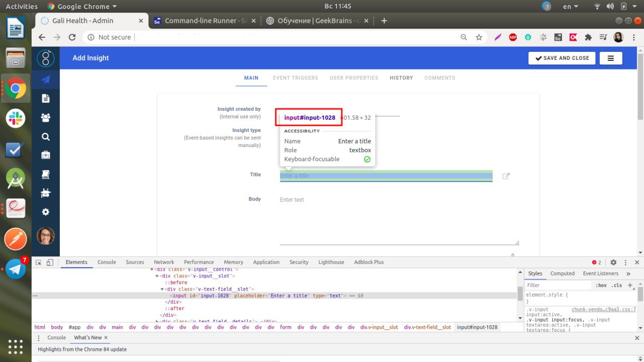
Task: Select div.v-input__slot in DOM breadcrumb
Action: click(379, 327)
